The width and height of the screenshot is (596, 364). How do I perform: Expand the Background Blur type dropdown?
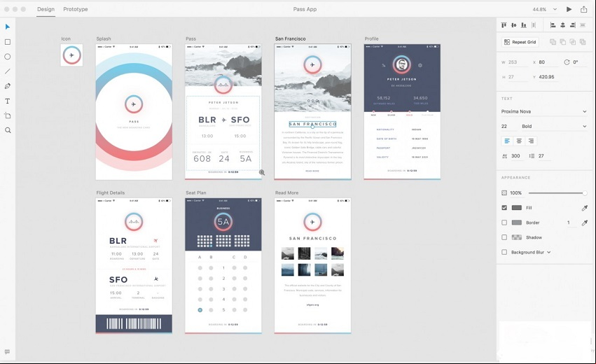pyautogui.click(x=549, y=252)
